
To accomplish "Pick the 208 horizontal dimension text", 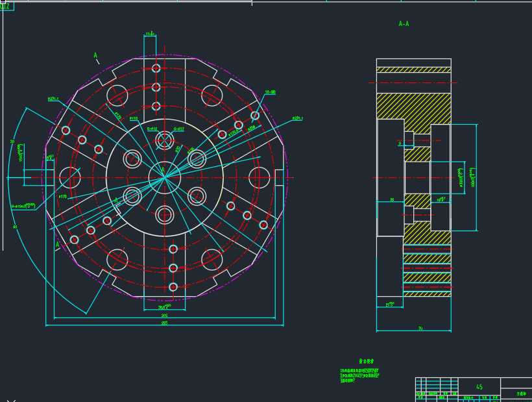I will [164, 316].
